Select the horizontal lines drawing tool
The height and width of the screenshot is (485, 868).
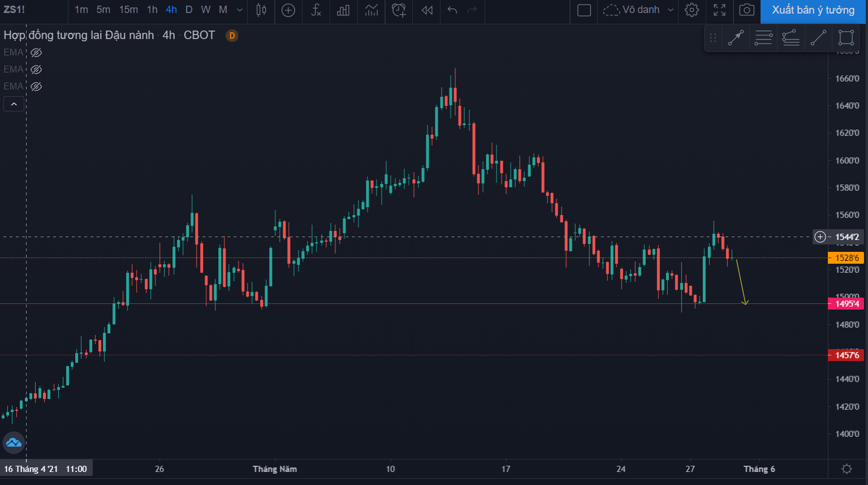[x=763, y=38]
